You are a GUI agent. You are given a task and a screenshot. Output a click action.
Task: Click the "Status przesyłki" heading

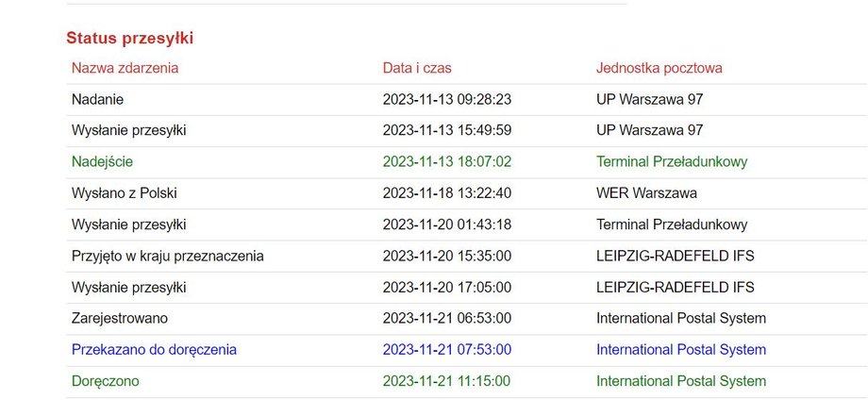130,39
